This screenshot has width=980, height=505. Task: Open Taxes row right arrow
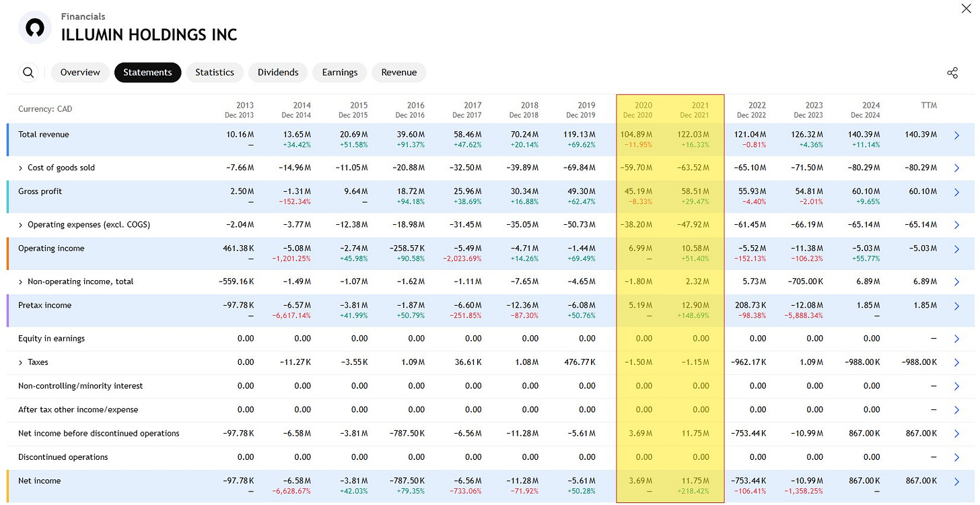[x=957, y=363]
